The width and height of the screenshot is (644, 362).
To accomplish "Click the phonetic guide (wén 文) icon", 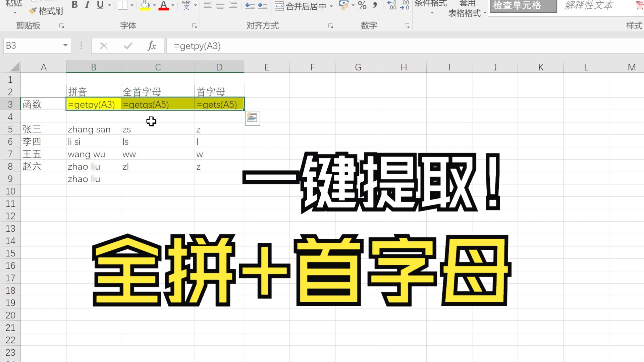I will [186, 5].
